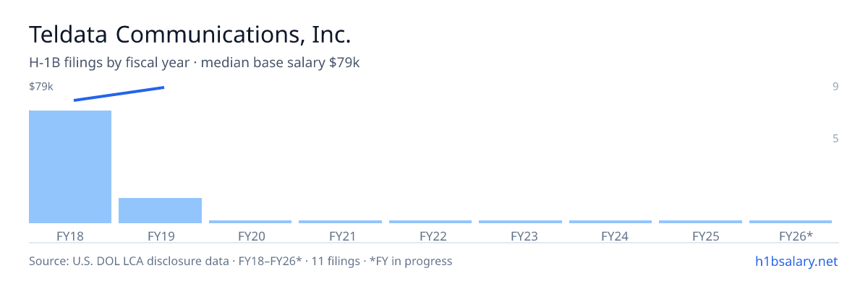
Task: Select the FY24 bar
Action: pyautogui.click(x=610, y=222)
